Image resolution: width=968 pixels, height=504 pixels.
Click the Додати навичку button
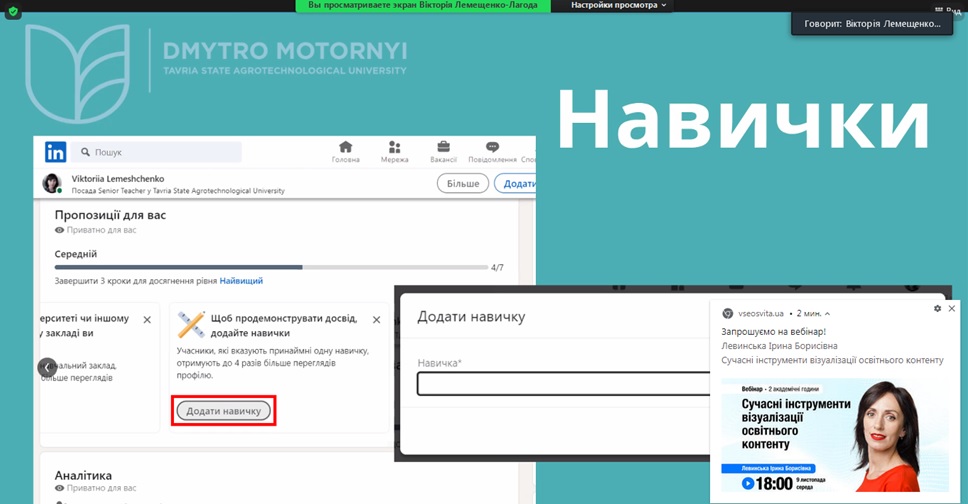[x=223, y=411]
